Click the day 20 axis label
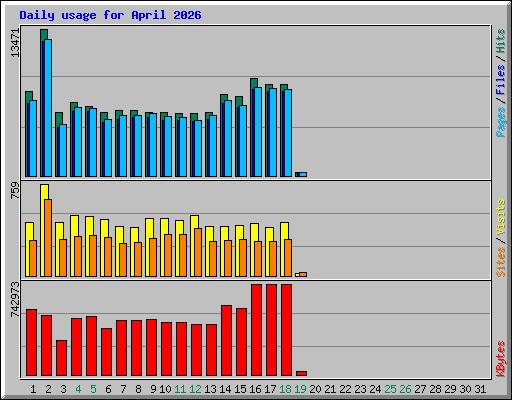512x400 pixels. [315, 389]
